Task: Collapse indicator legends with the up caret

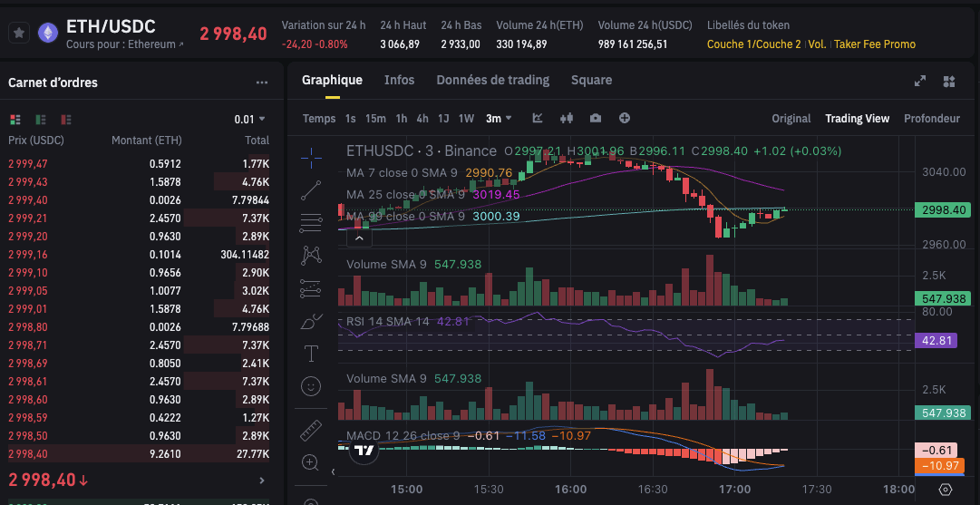Action: [x=359, y=238]
